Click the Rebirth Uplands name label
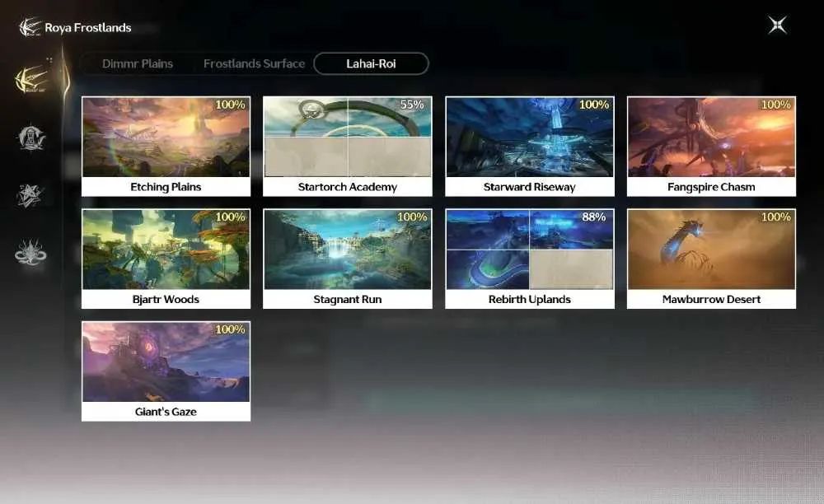This screenshot has height=504, width=824. coord(530,299)
